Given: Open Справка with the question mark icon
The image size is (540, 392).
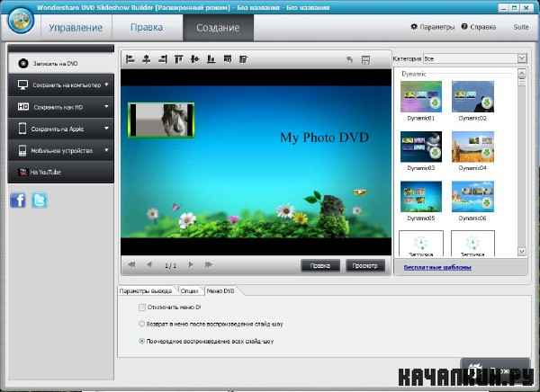Looking at the screenshot, I should [x=479, y=26].
